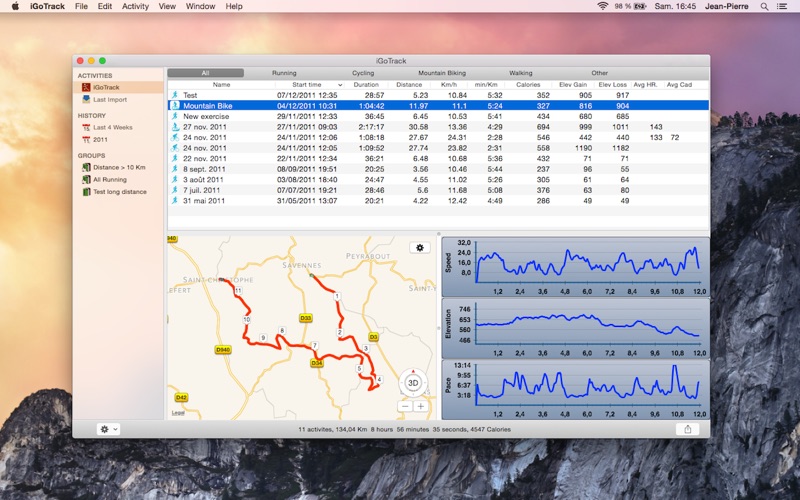Viewport: 800px width, 500px height.
Task: Open Last Import in sidebar
Action: (x=109, y=99)
